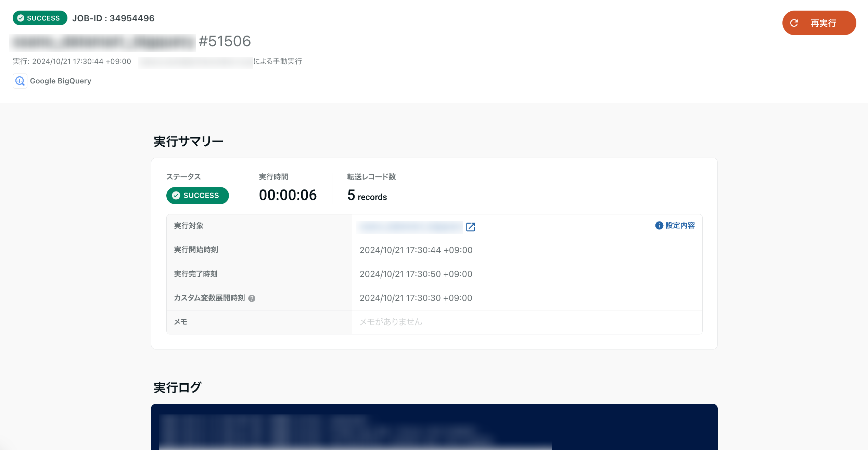Screen dimensions: 868x450
Task: Click the カスタム変数展開時刻 value 17:30:30
Action: pos(416,298)
